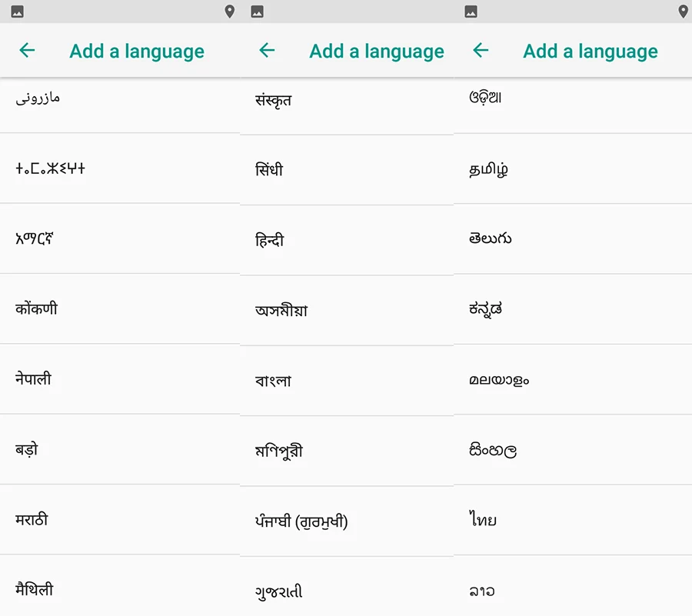Select the ଓଡ଼ିଆ language row
692x616 pixels.
coord(573,105)
